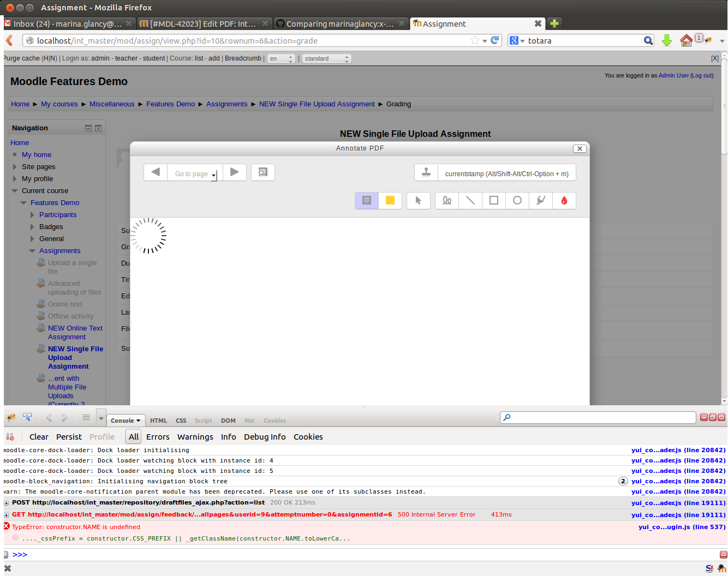Switch to Firebug HTML panel
The image size is (728, 576).
[159, 421]
